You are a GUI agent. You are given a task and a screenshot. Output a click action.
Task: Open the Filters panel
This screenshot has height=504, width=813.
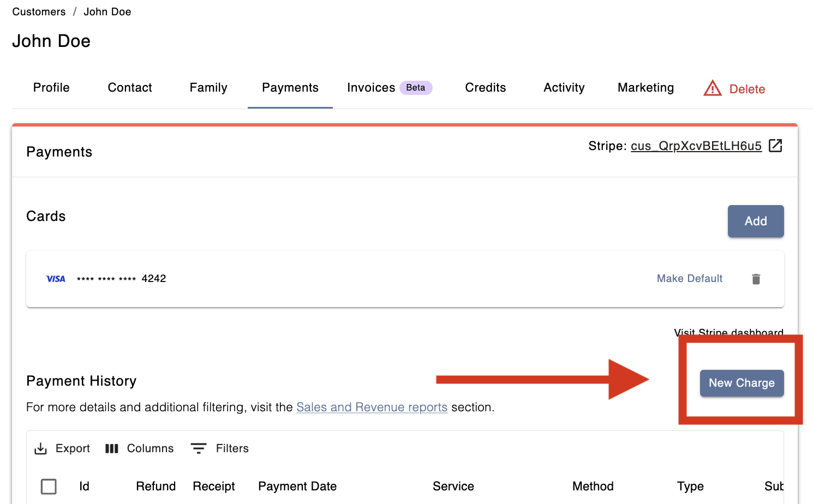pos(220,448)
